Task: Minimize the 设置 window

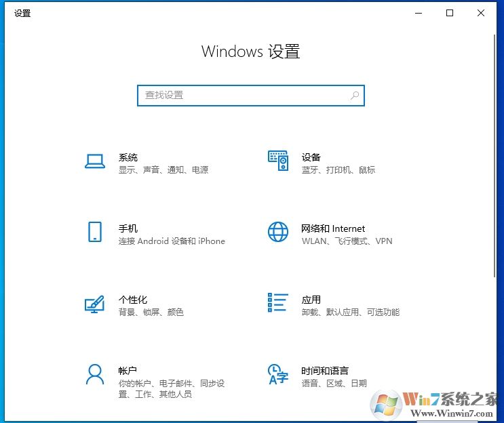Action: (x=419, y=13)
